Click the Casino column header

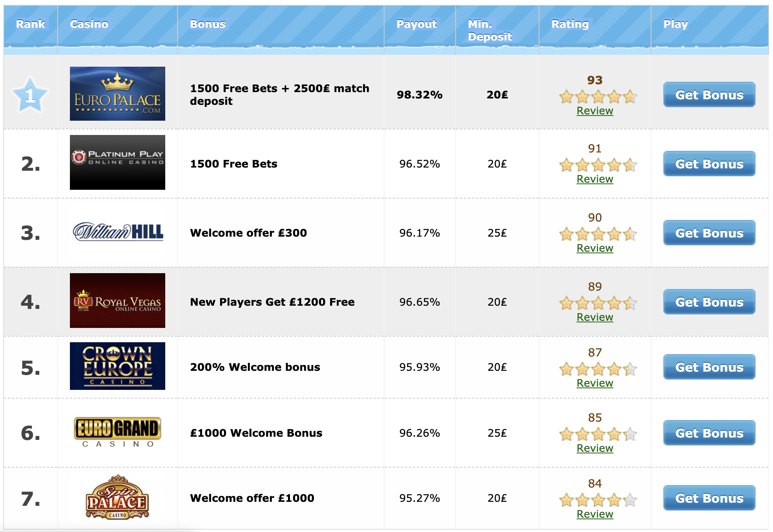point(89,24)
